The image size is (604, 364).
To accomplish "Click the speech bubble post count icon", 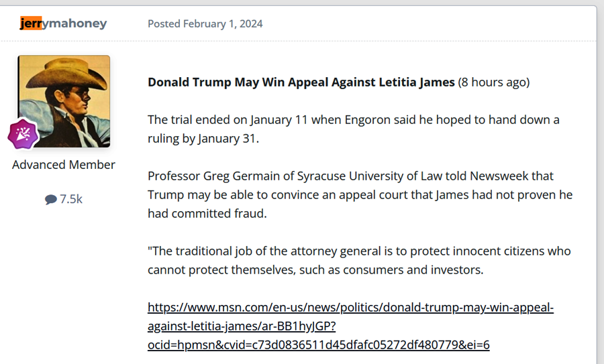I will [x=51, y=199].
